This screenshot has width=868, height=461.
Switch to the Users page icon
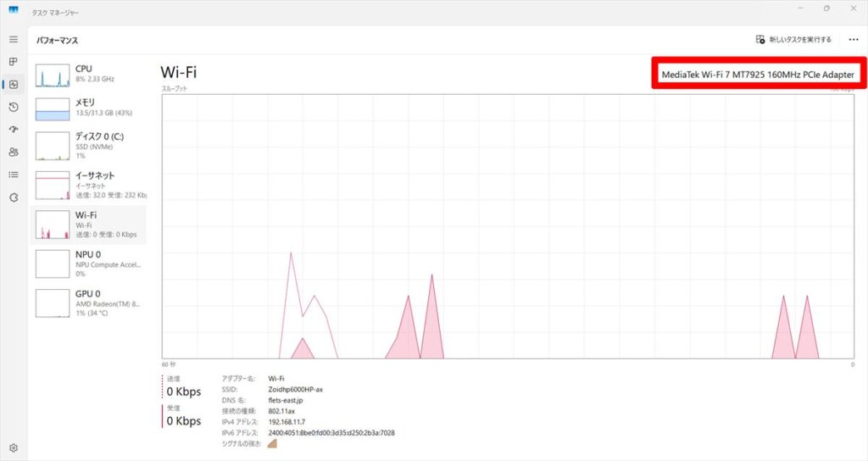13,152
